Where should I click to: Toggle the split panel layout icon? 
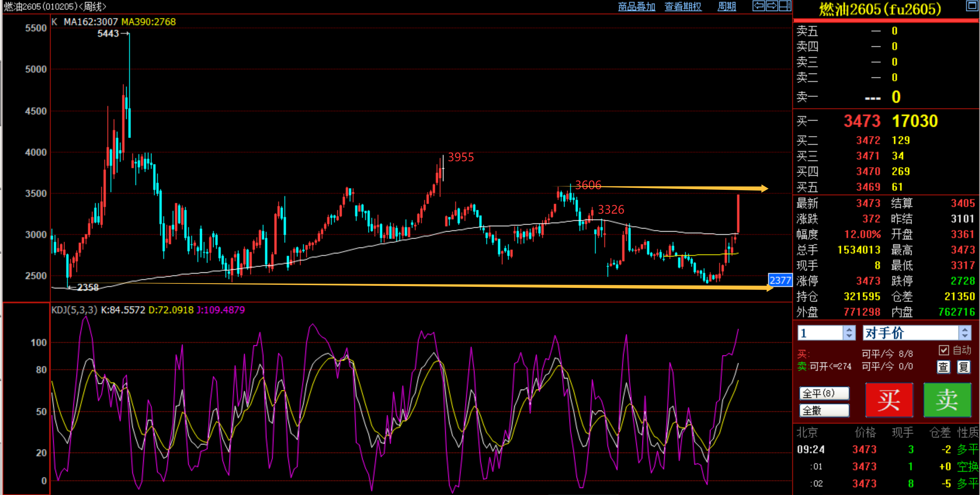pos(785,6)
